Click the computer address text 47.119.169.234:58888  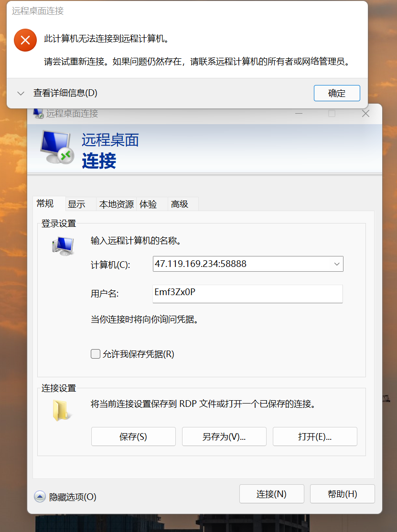tap(201, 264)
